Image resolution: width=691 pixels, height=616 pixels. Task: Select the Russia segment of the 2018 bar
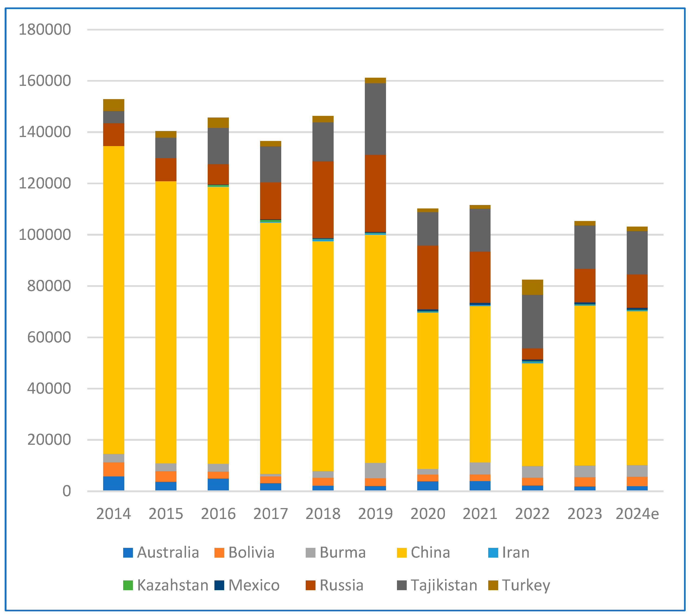[x=323, y=200]
